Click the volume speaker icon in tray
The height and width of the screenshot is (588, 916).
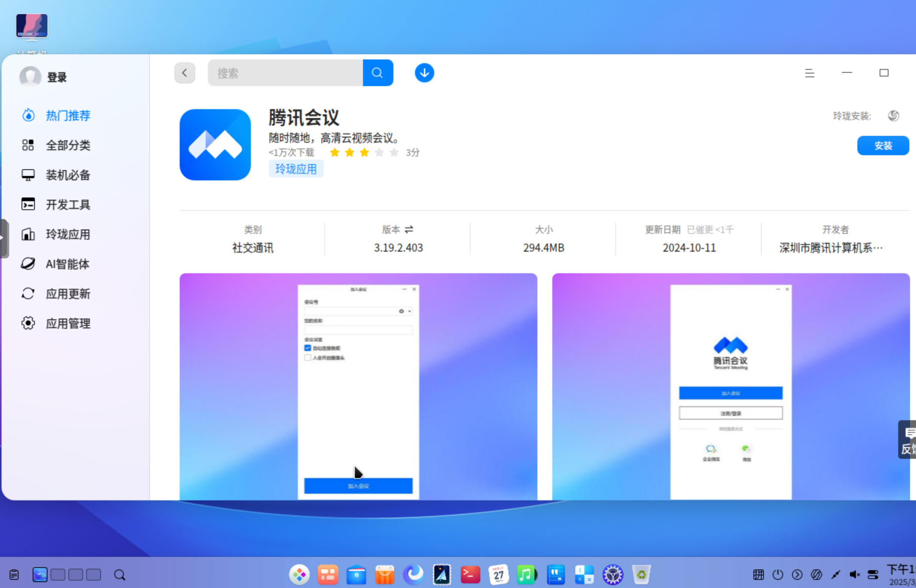tap(855, 575)
